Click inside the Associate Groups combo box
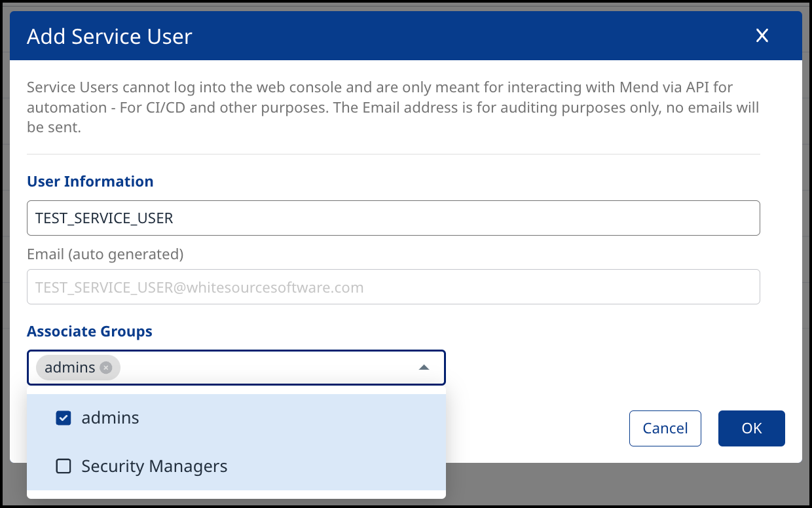This screenshot has width=812, height=508. 262,368
